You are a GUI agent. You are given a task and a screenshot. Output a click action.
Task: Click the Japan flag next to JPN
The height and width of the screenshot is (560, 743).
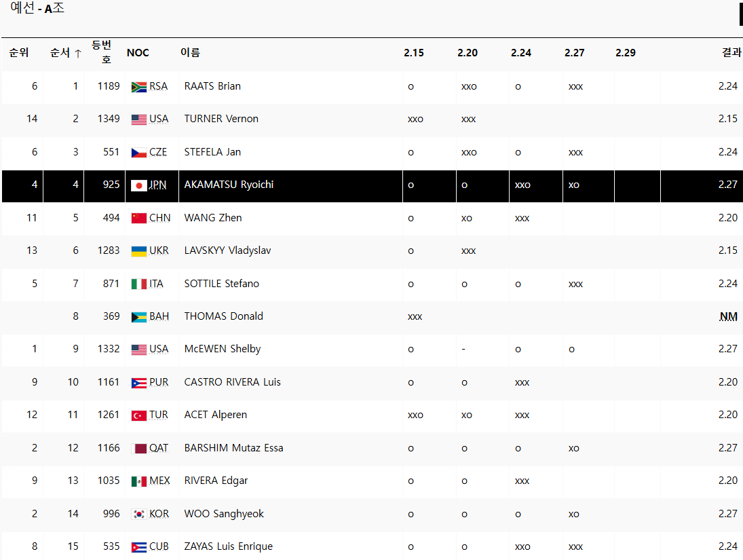point(138,185)
